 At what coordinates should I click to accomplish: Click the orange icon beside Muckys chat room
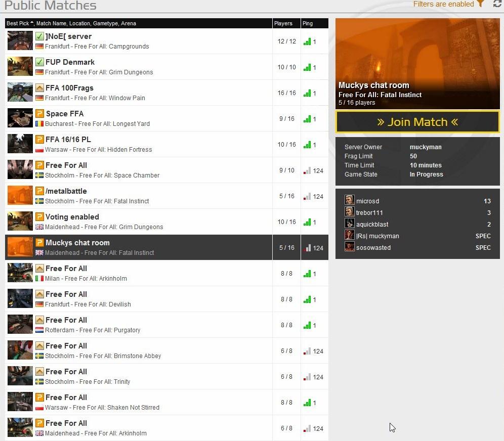pos(39,243)
